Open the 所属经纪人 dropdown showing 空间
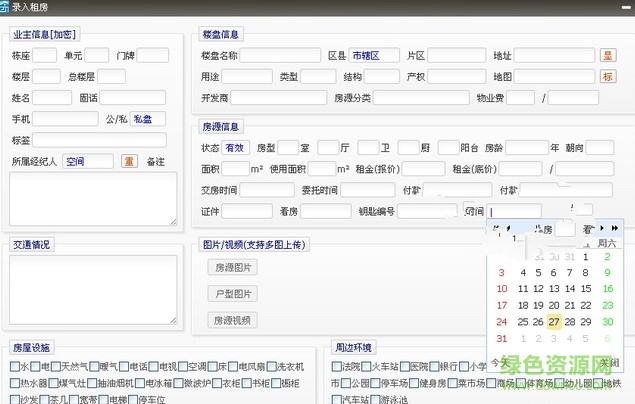Viewport: 635px width, 404px height. pyautogui.click(x=87, y=161)
